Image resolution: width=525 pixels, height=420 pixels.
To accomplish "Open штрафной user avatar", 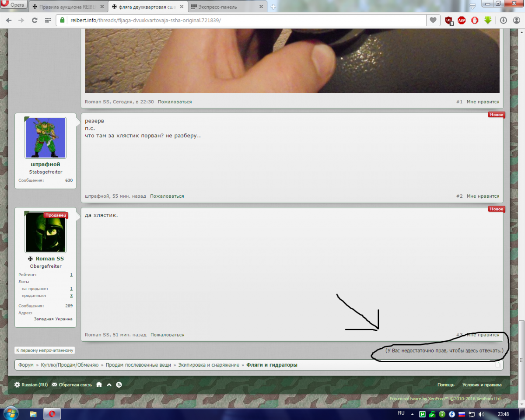I will 45,137.
